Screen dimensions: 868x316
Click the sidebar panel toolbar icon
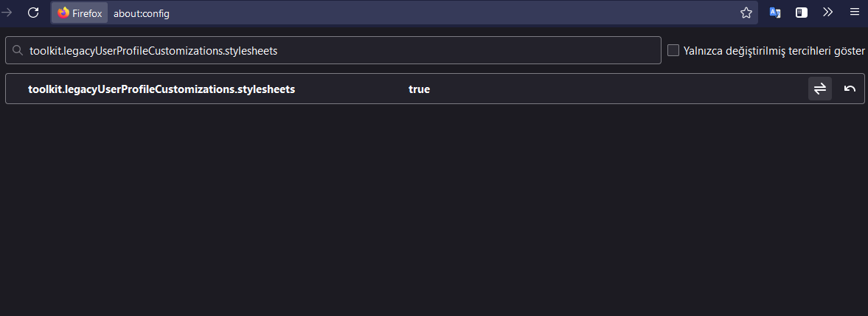(802, 13)
